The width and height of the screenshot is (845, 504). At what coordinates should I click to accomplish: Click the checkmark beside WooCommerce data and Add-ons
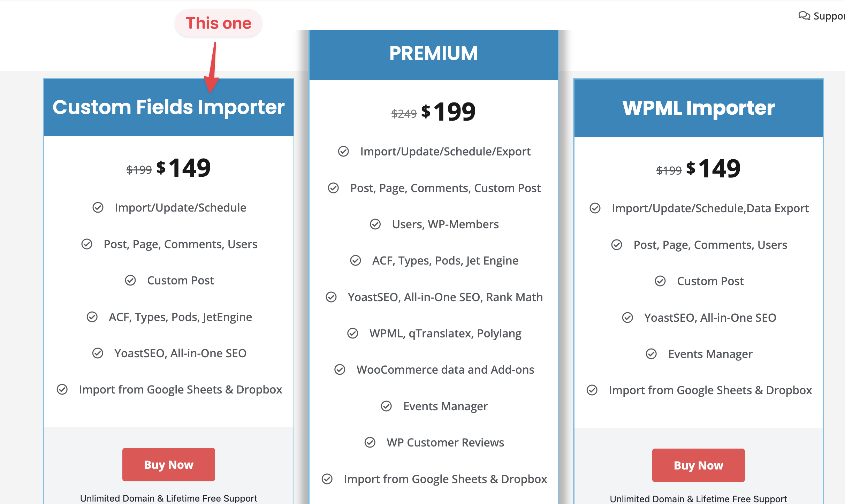[341, 370]
